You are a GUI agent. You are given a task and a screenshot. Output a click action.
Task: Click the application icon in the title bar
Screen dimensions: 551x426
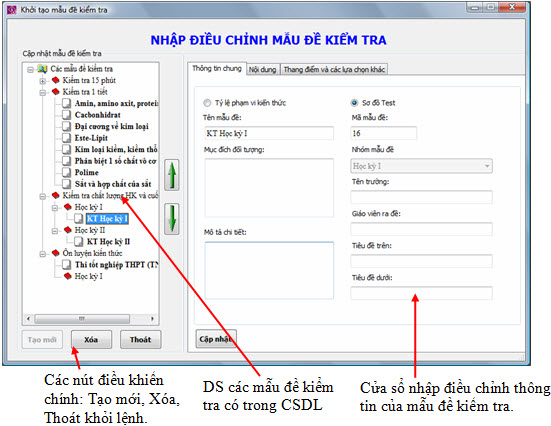coord(12,9)
